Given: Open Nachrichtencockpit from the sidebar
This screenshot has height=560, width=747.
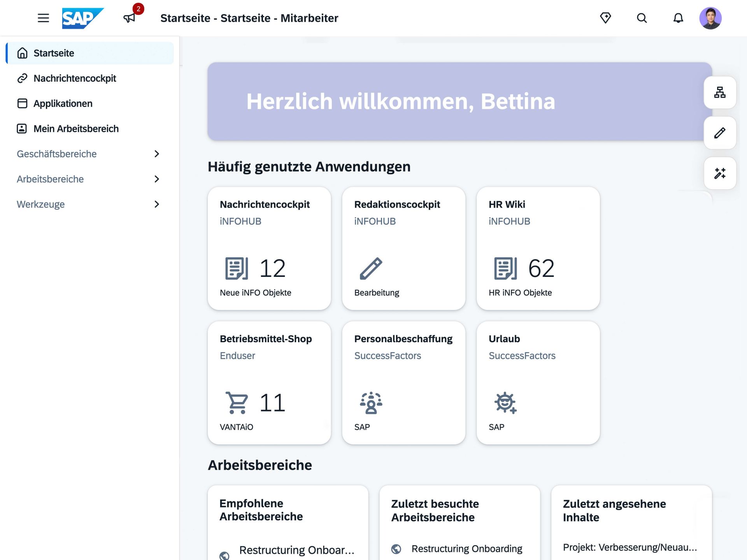Looking at the screenshot, I should pyautogui.click(x=90, y=78).
